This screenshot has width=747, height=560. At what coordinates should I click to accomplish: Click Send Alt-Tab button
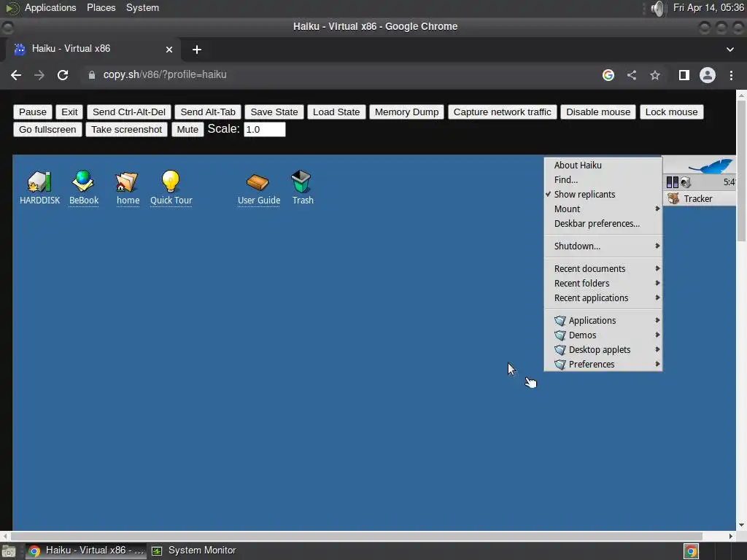pyautogui.click(x=208, y=112)
